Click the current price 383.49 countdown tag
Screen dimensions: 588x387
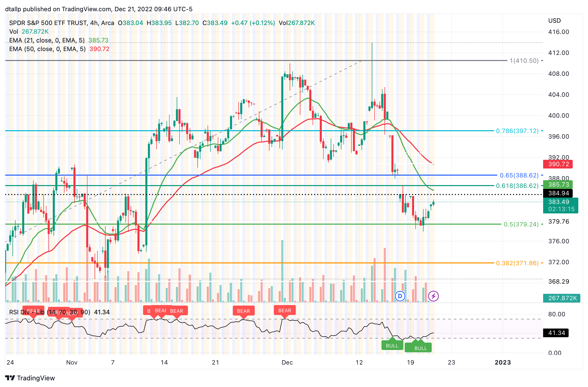click(561, 205)
